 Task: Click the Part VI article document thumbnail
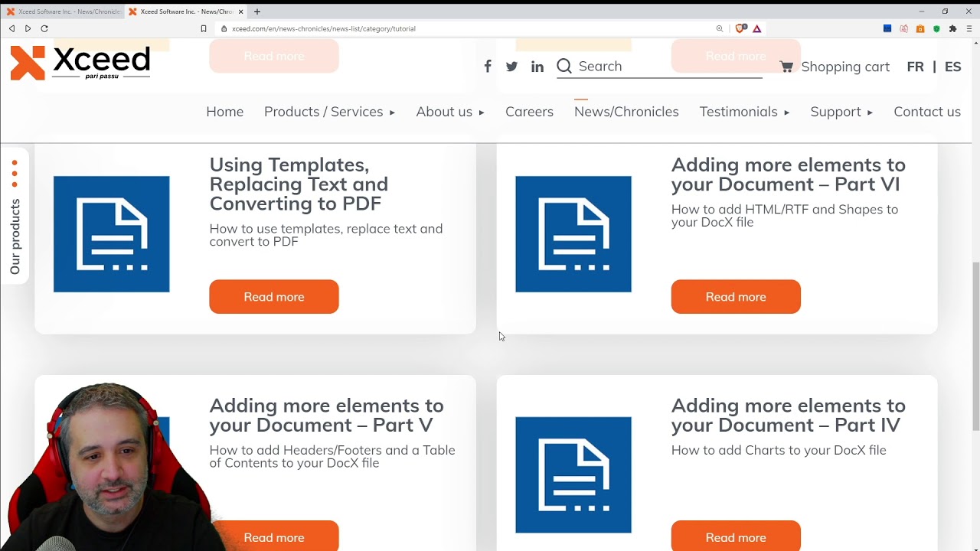click(x=573, y=234)
